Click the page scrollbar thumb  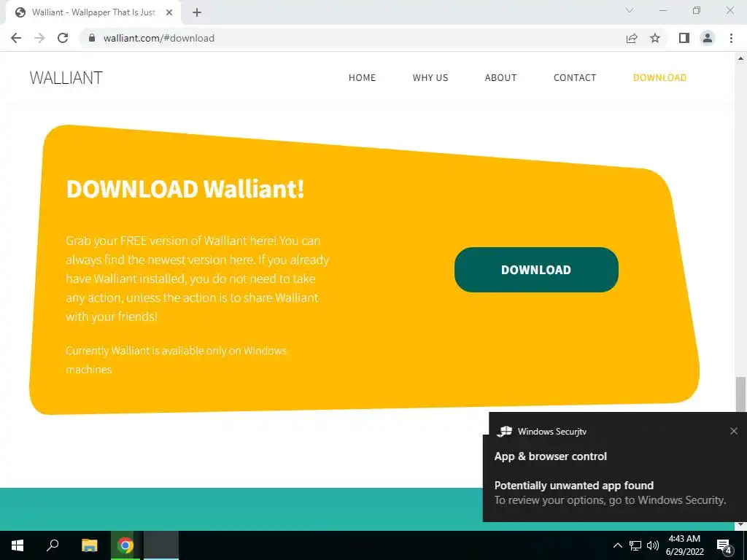click(740, 394)
